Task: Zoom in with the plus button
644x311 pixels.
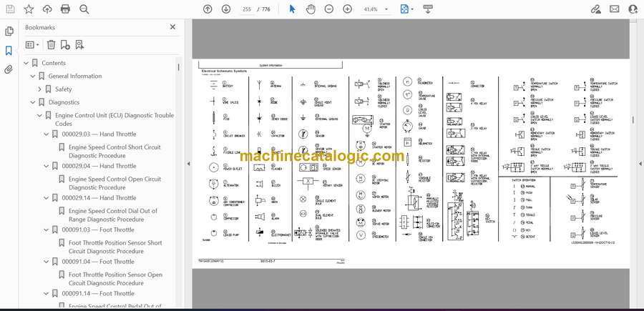Action: coord(348,9)
